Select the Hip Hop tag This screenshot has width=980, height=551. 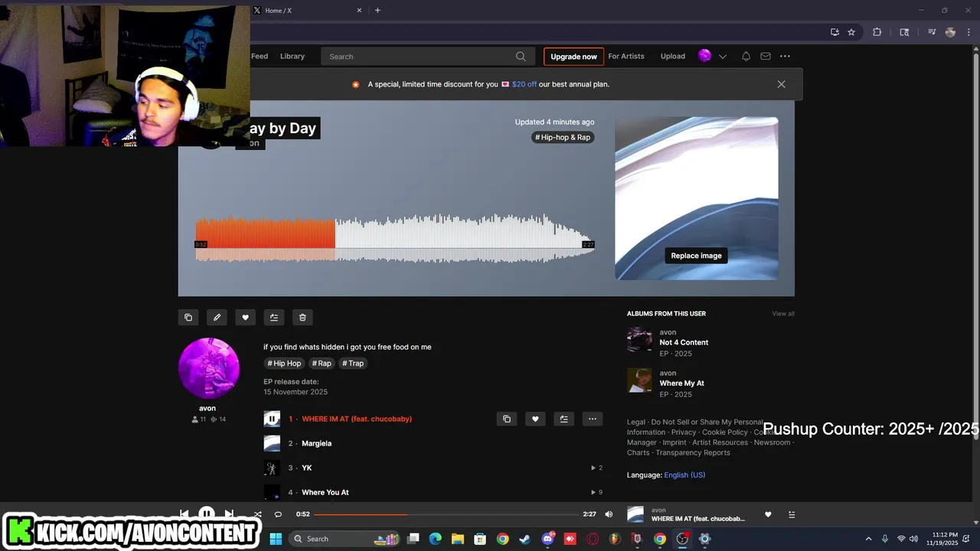click(x=284, y=364)
